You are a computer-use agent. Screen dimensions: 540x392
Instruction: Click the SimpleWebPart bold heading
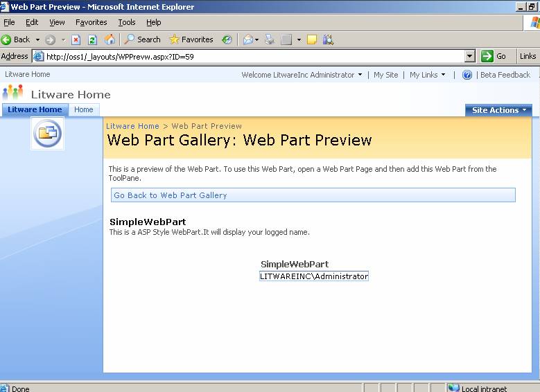[148, 222]
